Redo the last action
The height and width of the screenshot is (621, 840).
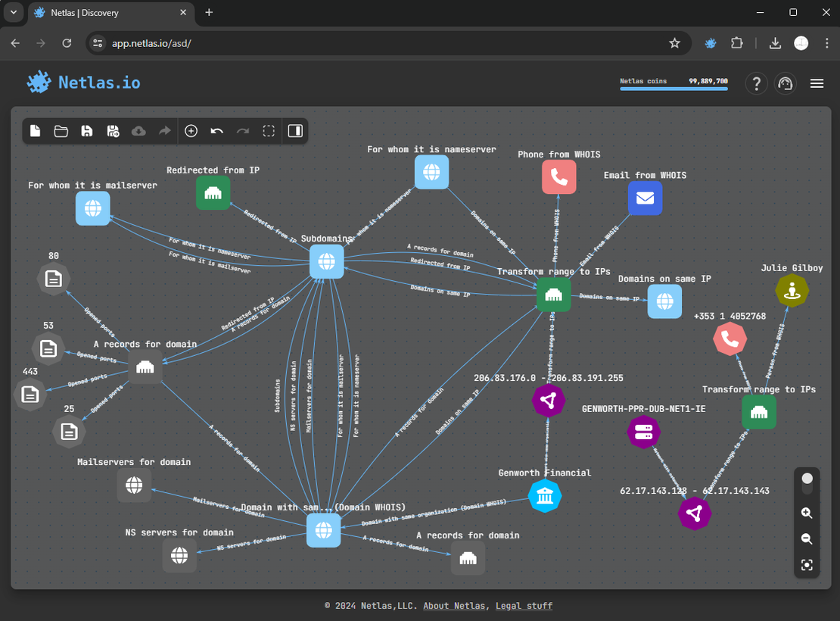(242, 131)
